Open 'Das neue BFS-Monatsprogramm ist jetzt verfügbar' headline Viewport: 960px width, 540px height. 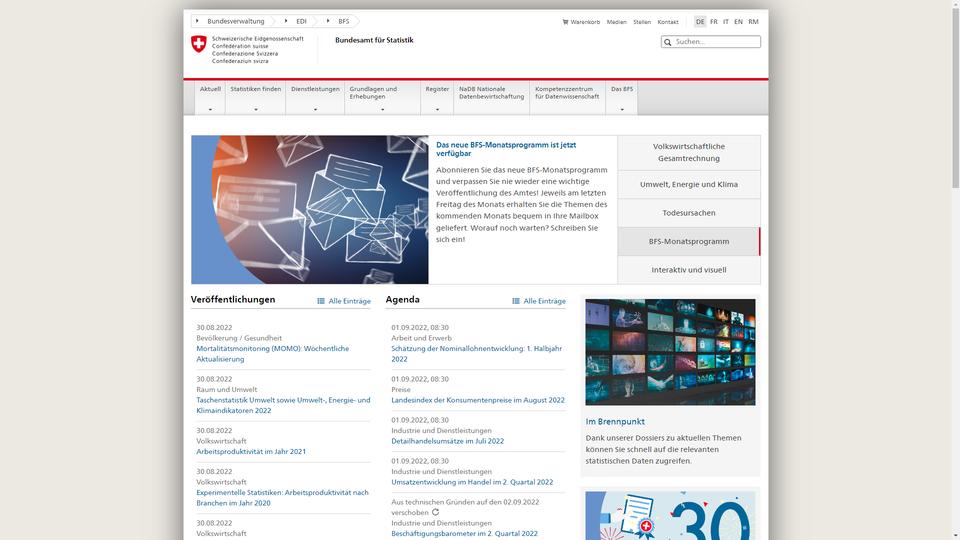coord(506,149)
